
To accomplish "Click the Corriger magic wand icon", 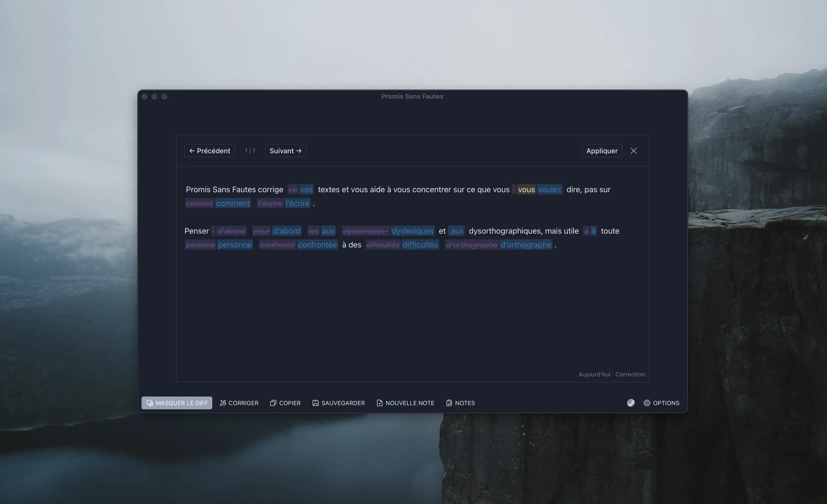I will click(223, 403).
